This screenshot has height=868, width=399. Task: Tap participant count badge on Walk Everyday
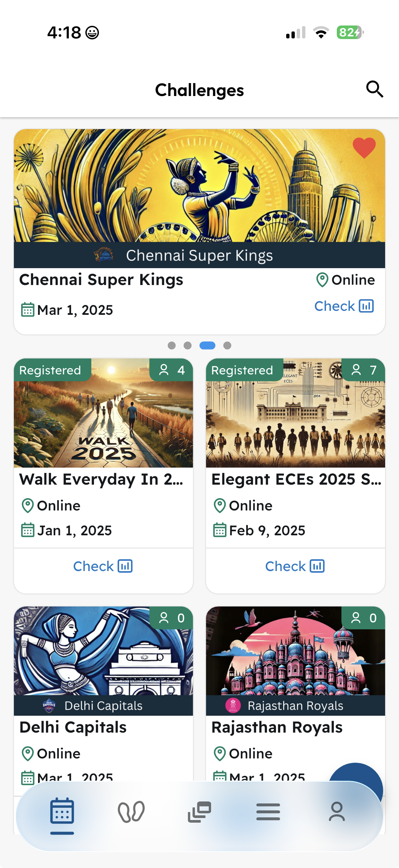[x=171, y=370]
